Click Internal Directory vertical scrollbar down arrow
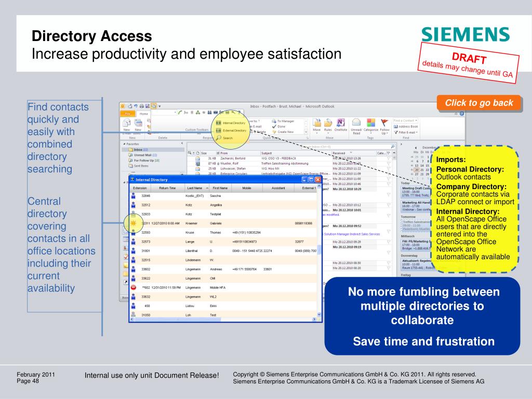532x399 pixels. tap(319, 315)
